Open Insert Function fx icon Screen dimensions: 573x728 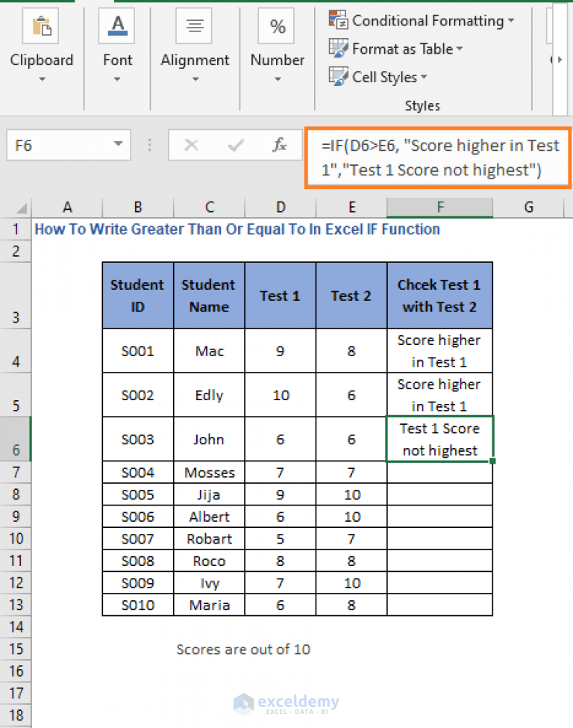[279, 146]
